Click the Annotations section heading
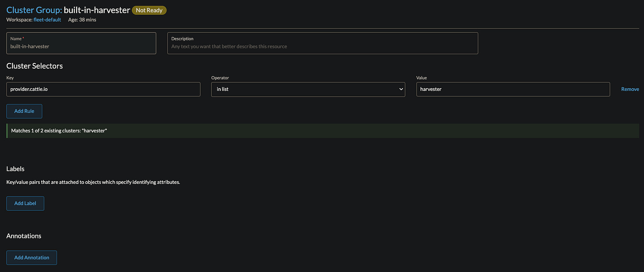The image size is (644, 272). click(24, 236)
